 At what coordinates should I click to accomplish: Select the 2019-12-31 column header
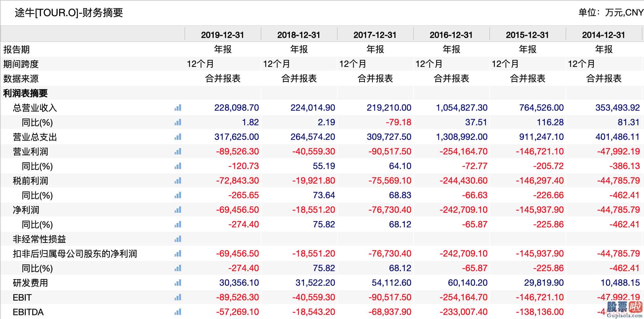point(222,35)
